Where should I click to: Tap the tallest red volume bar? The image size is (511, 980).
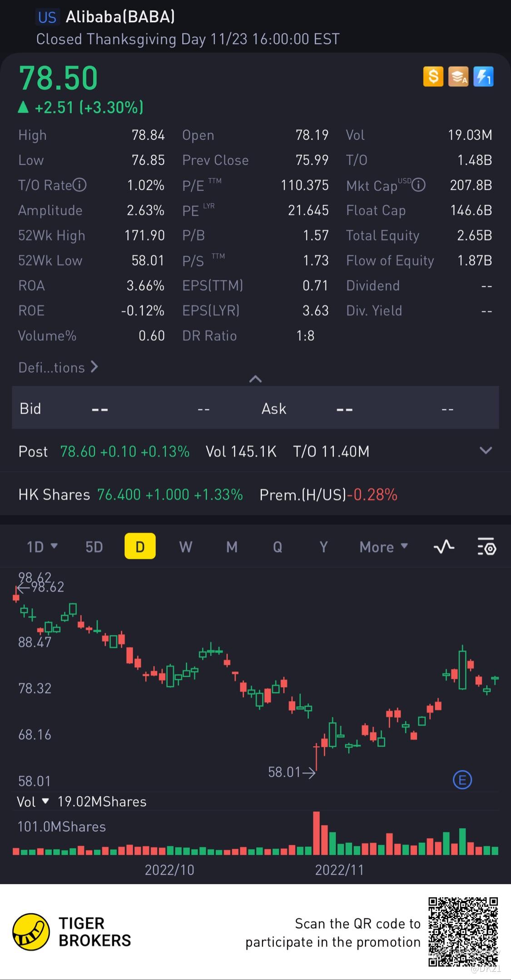[316, 833]
